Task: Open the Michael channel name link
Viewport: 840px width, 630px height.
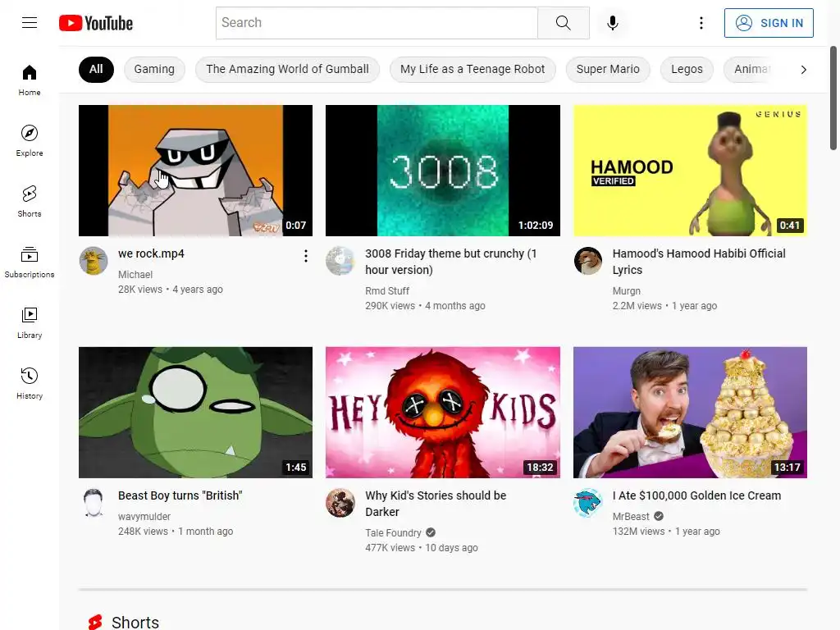Action: click(x=135, y=274)
